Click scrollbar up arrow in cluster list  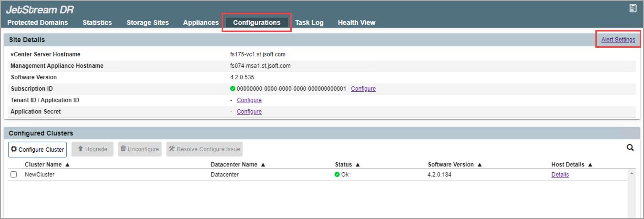click(632, 174)
